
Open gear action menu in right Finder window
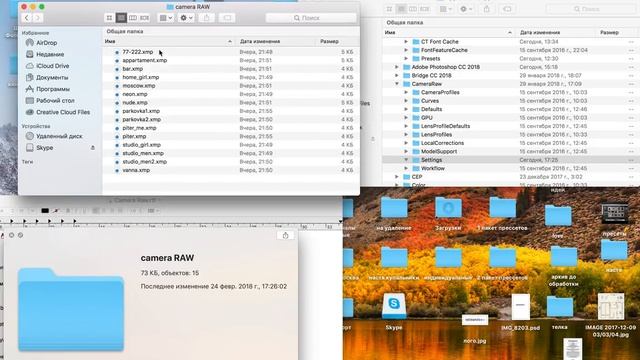point(466,9)
